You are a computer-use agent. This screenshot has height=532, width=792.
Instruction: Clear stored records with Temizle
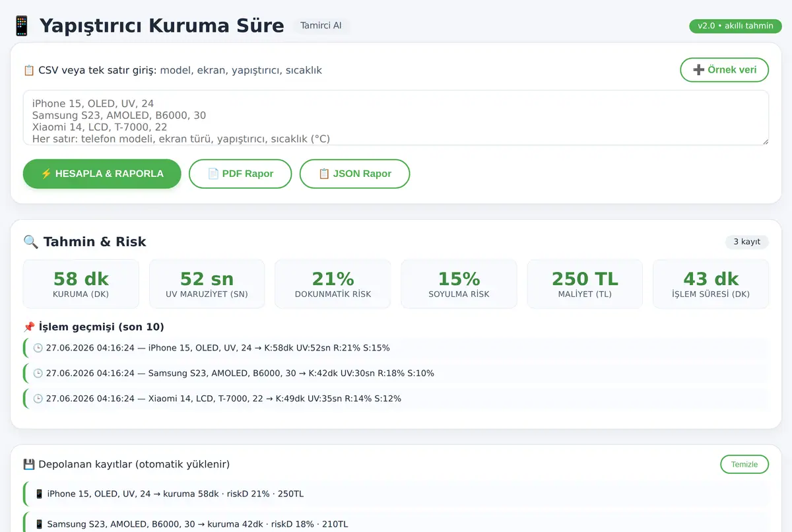pyautogui.click(x=744, y=464)
